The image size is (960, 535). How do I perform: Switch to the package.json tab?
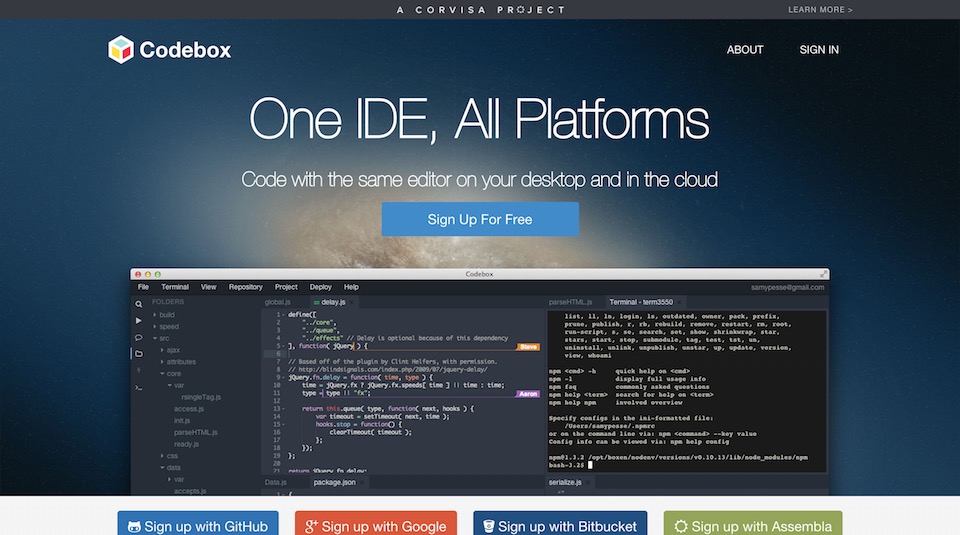(x=334, y=482)
